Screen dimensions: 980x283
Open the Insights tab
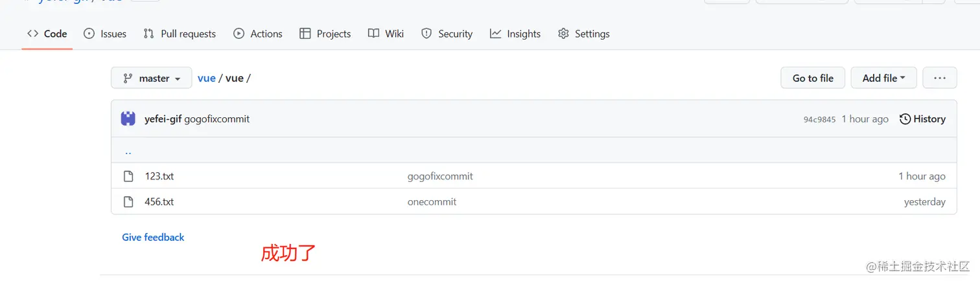pos(515,34)
